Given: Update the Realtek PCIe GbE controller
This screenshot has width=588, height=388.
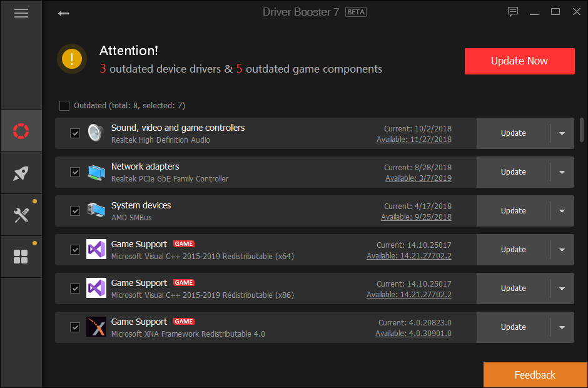Looking at the screenshot, I should [x=513, y=172].
